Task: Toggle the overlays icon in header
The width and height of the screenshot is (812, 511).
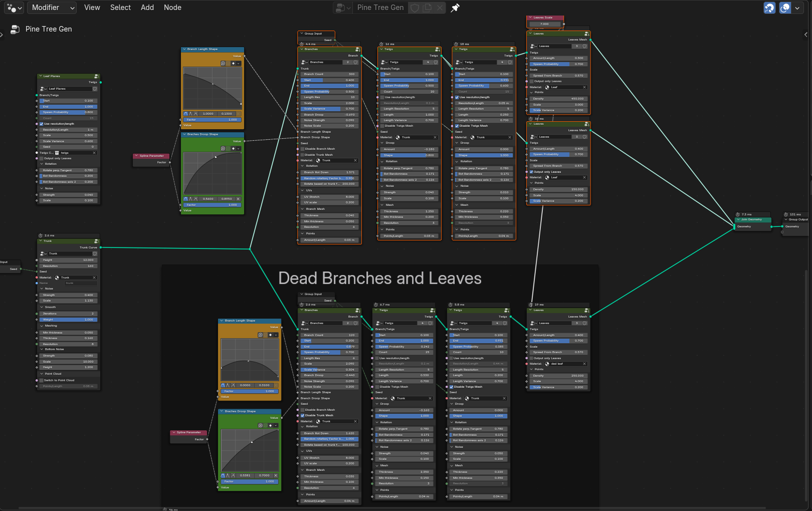Action: [785, 8]
